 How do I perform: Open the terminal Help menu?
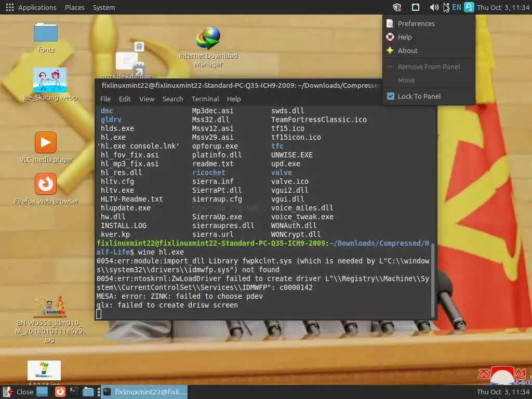234,99
